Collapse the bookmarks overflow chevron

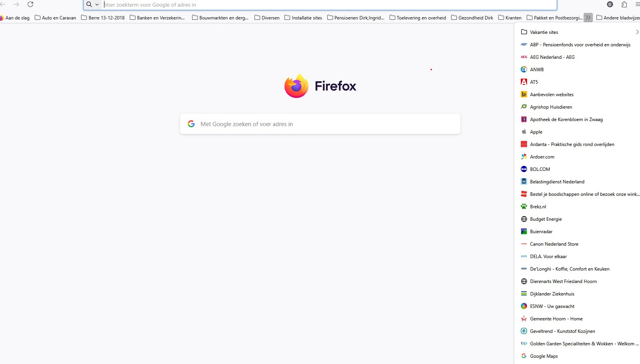(x=588, y=18)
